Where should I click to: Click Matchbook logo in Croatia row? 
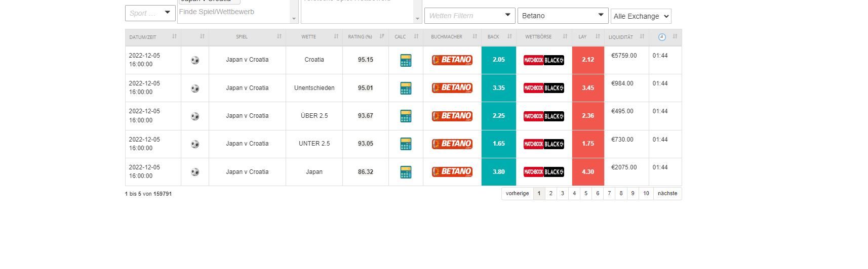[x=544, y=60]
